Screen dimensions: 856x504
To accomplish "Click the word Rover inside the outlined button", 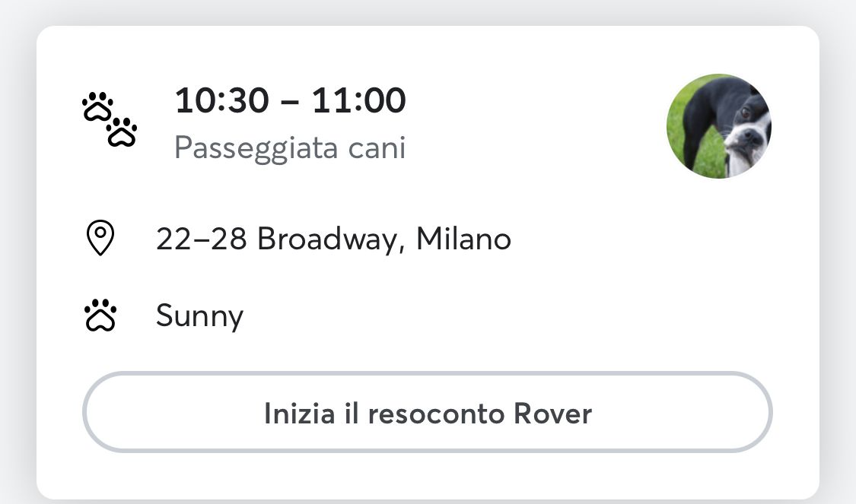I will pyautogui.click(x=552, y=414).
